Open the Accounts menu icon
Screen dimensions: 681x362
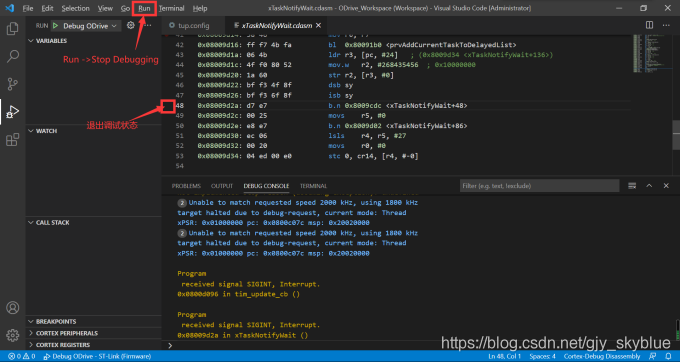tap(13, 308)
